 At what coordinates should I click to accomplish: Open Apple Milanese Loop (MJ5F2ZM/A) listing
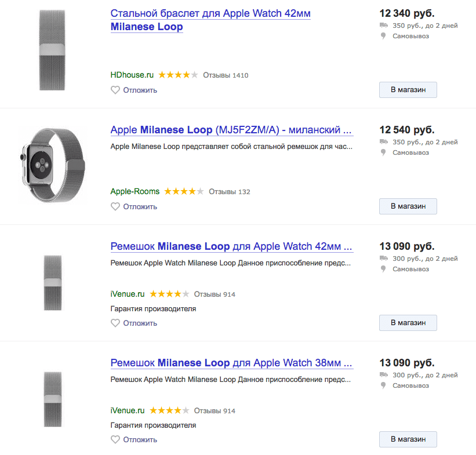pos(231,130)
